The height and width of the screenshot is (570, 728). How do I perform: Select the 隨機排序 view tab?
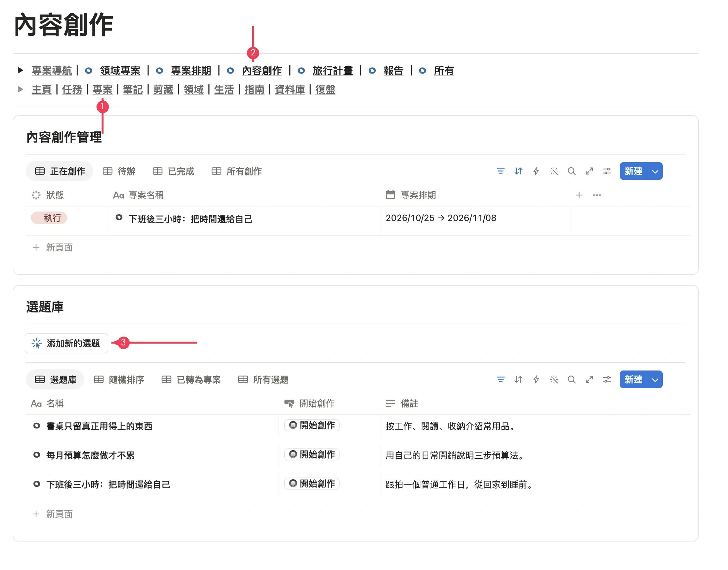point(119,380)
